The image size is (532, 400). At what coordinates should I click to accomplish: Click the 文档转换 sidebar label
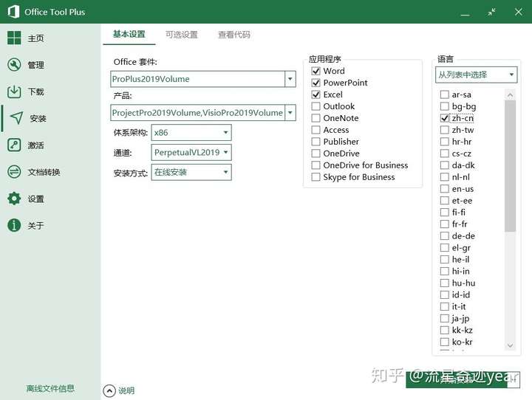tap(44, 172)
